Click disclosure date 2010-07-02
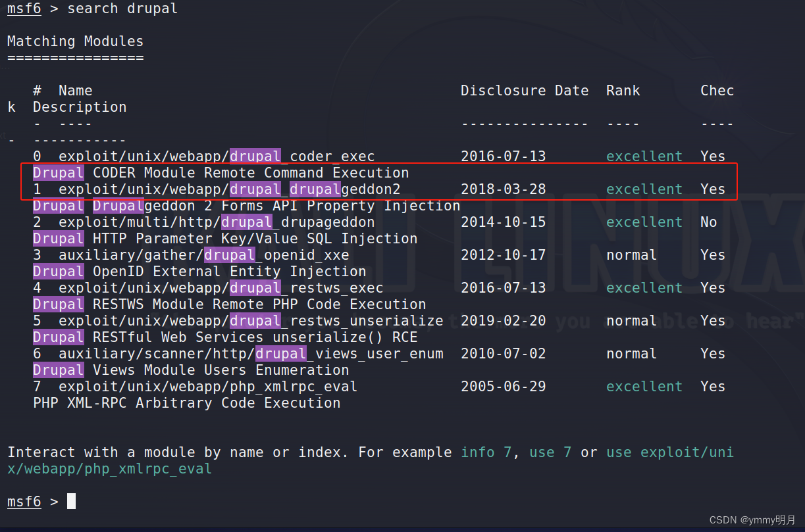Image resolution: width=805 pixels, height=532 pixels. pos(504,354)
